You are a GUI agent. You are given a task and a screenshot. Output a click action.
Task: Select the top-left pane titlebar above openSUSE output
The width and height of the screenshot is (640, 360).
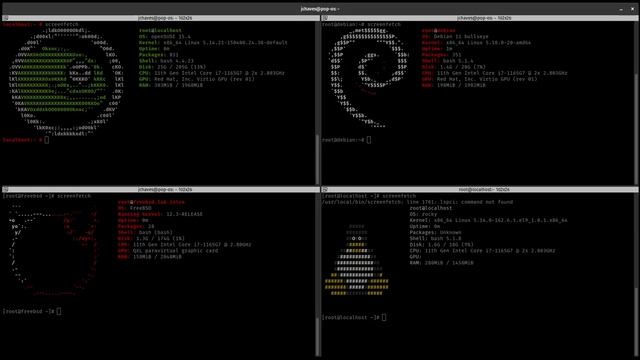(160, 18)
